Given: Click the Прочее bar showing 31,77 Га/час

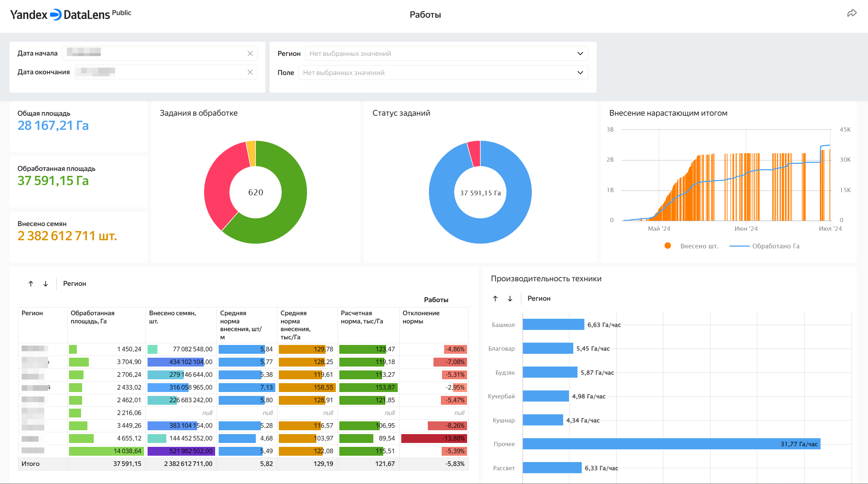Looking at the screenshot, I should coord(671,444).
